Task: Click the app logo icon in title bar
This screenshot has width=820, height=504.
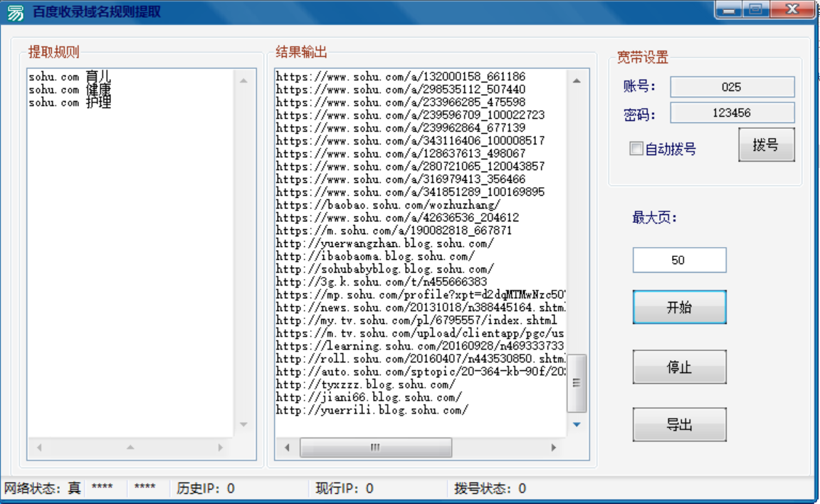Action: tap(15, 12)
